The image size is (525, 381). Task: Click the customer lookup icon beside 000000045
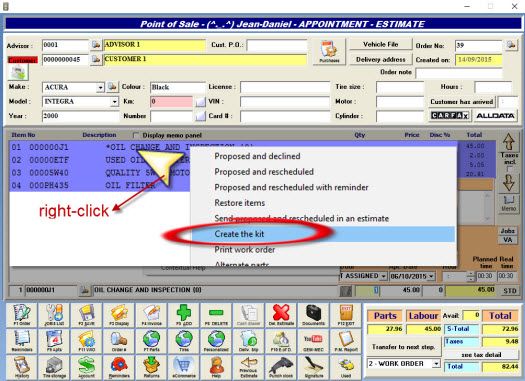96,59
